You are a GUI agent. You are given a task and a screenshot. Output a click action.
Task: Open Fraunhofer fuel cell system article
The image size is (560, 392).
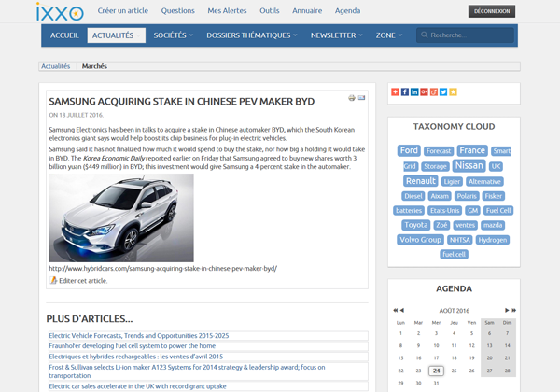(x=133, y=346)
